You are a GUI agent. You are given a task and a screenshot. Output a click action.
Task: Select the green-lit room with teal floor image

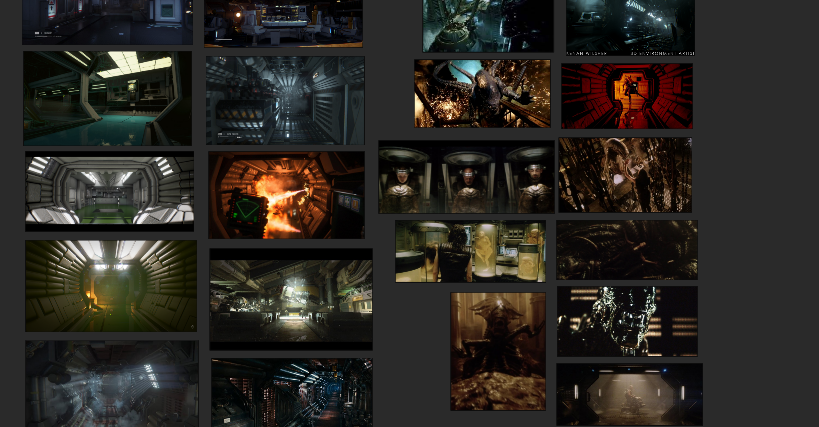108,98
